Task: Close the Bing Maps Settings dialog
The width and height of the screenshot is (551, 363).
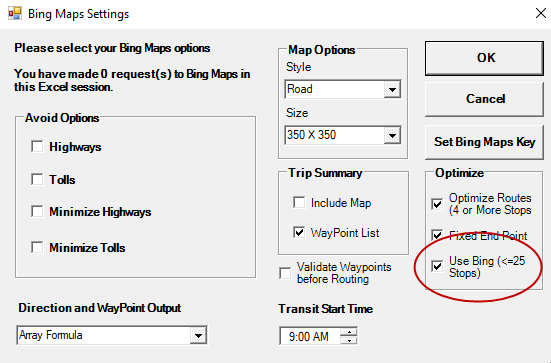Action: coord(541,13)
